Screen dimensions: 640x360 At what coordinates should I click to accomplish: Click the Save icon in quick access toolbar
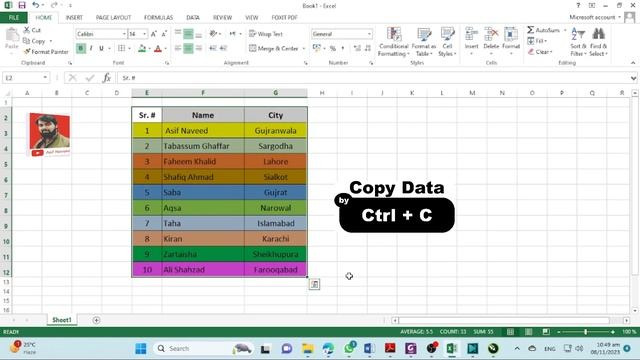pos(22,5)
